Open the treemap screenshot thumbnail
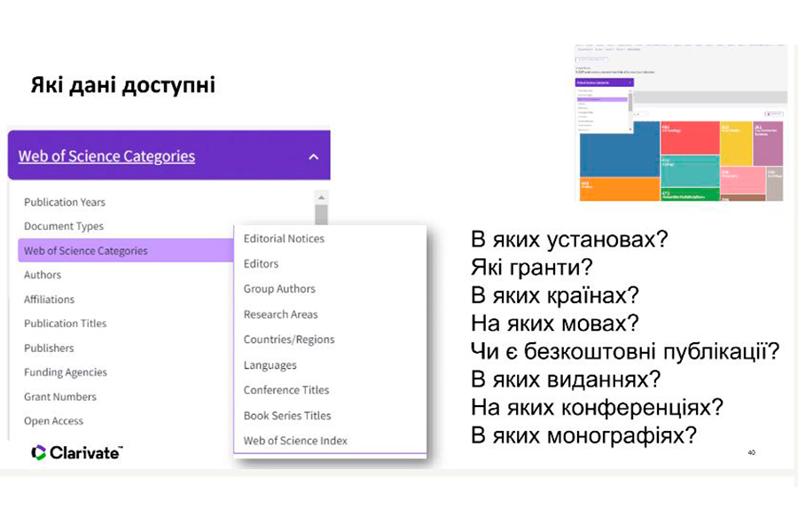 coord(681,122)
